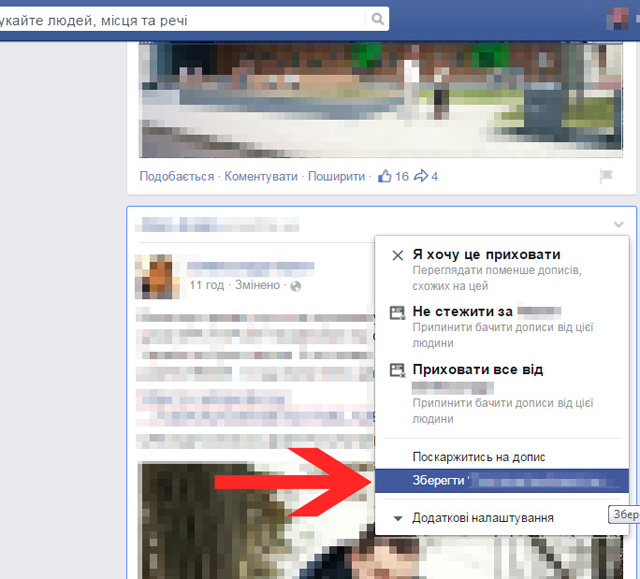Click the icon beside Не стежити за
The width and height of the screenshot is (640, 579).
point(397,313)
